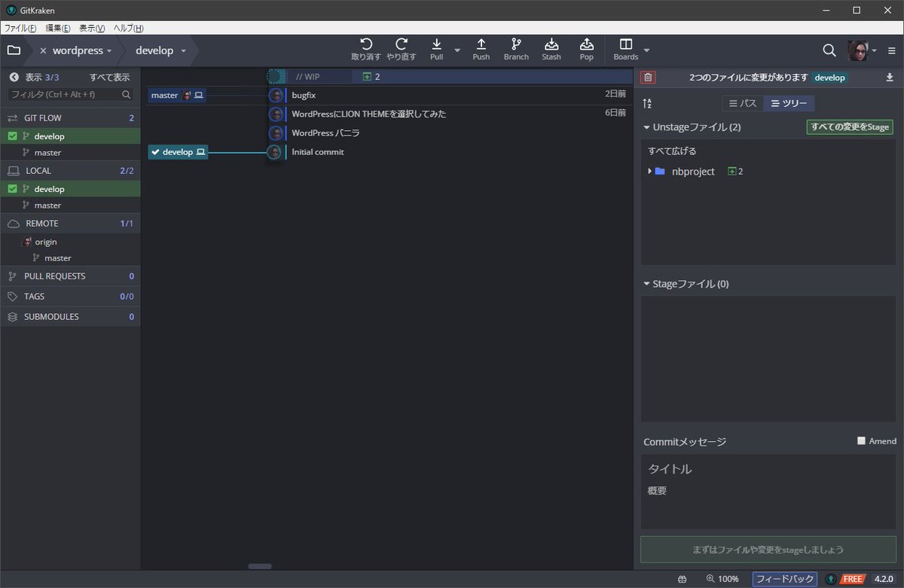Click すべて表示 in the left panel
904x588 pixels.
tap(109, 77)
